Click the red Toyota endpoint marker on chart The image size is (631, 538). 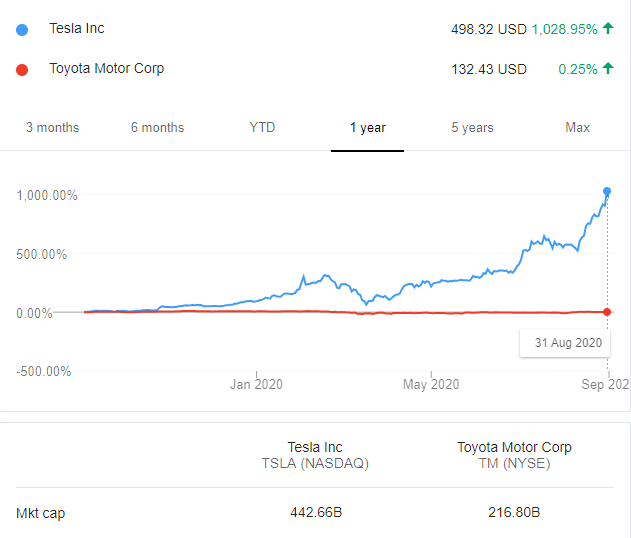[607, 312]
